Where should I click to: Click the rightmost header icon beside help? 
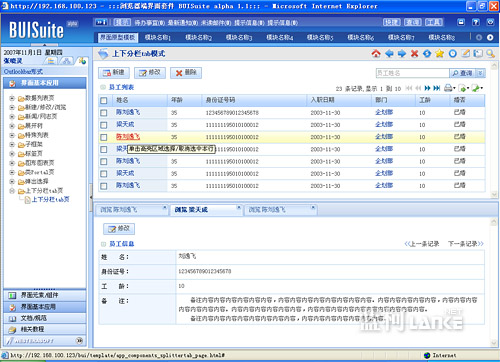(490, 22)
